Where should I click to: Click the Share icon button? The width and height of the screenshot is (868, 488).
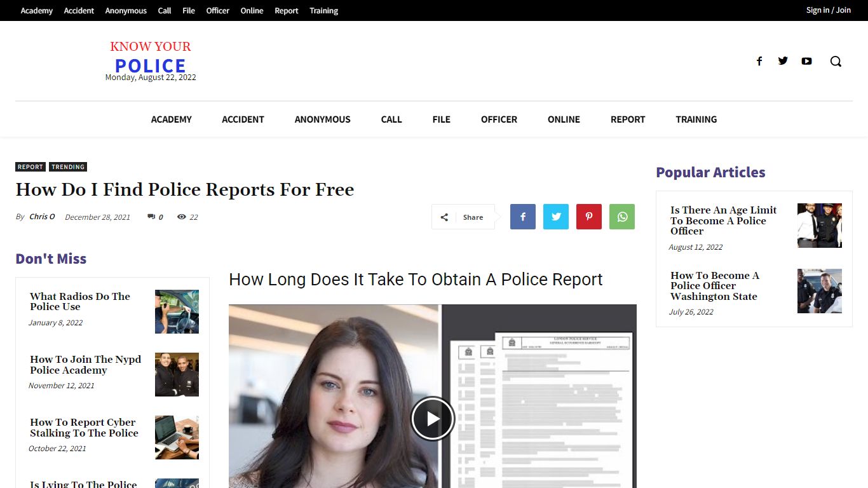pos(463,217)
